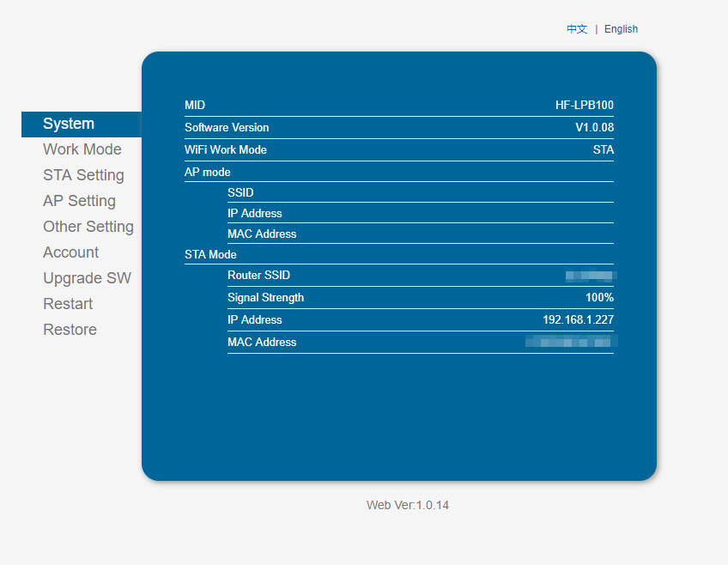The height and width of the screenshot is (565, 728).
Task: Open the Restore option
Action: tap(70, 330)
